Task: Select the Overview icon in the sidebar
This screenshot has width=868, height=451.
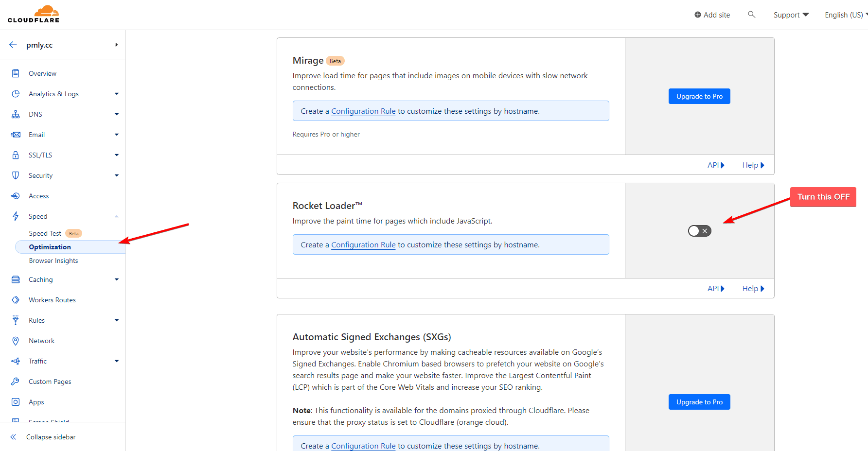Action: [x=15, y=73]
